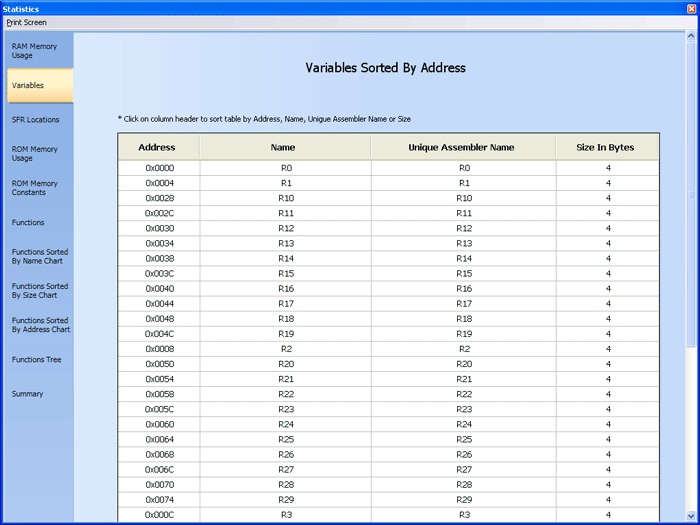Select address cell 0x0060

[x=159, y=424]
